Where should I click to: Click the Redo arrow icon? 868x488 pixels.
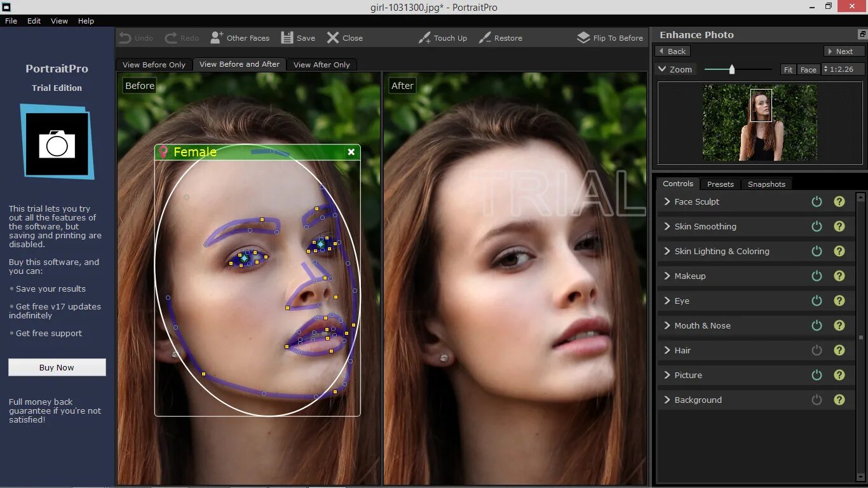click(x=171, y=38)
